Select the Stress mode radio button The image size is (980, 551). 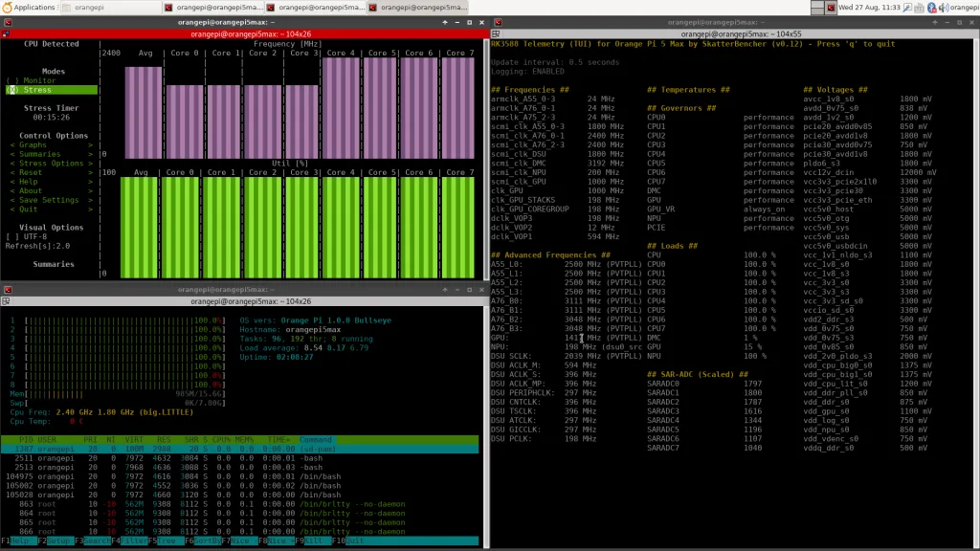click(x=11, y=90)
